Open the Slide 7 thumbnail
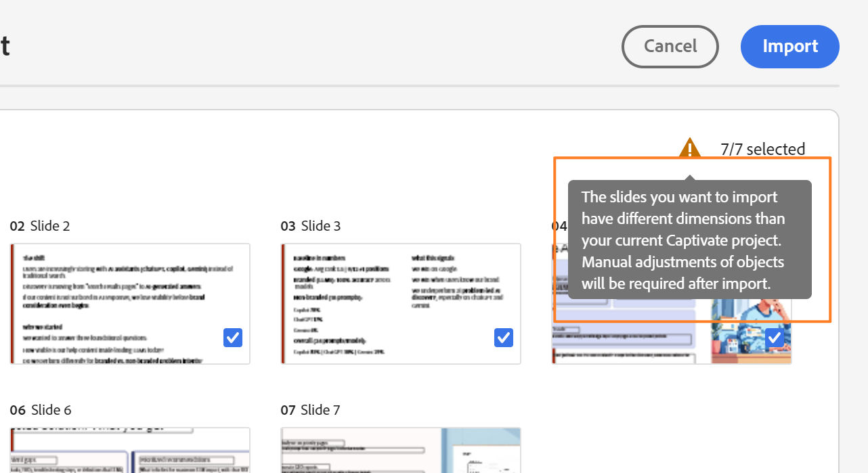The width and height of the screenshot is (868, 473). pyautogui.click(x=400, y=450)
